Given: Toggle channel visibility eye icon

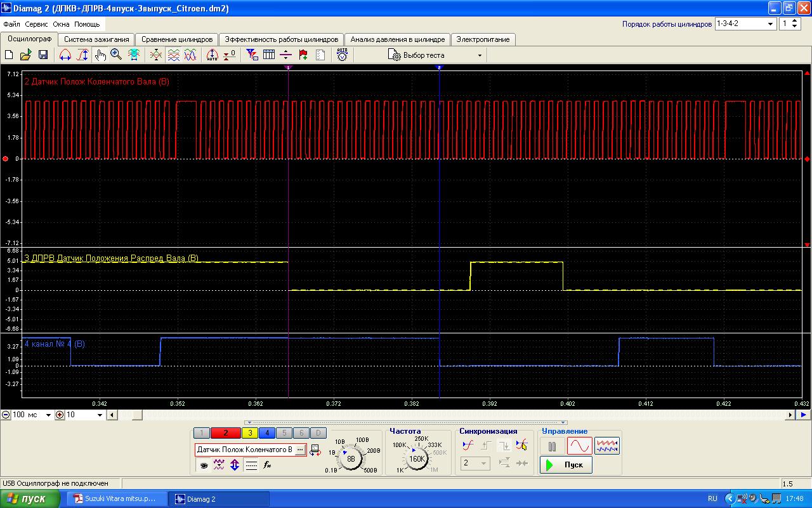Looking at the screenshot, I should (x=204, y=465).
